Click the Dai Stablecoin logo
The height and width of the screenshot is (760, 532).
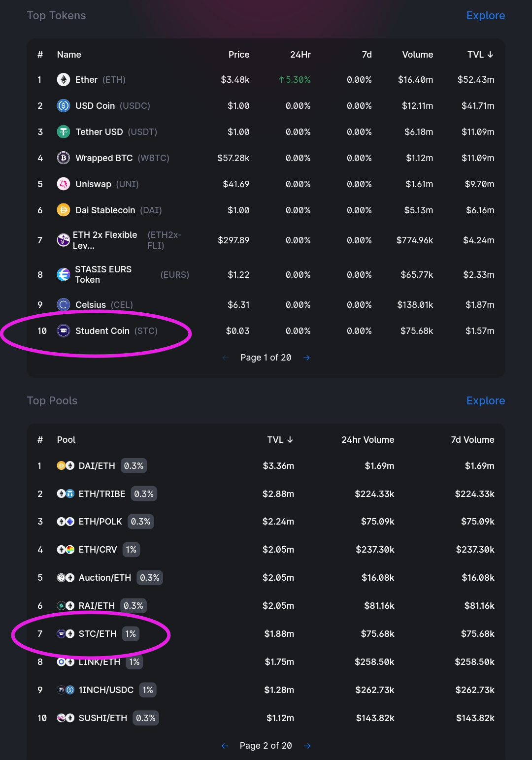tap(63, 210)
